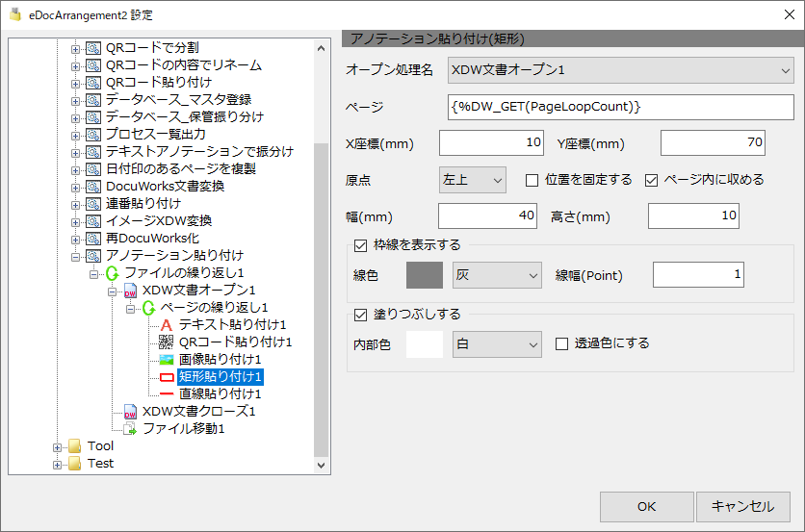Click the DW icon of XDW文書クローズ1
The image size is (805, 532).
pos(130,412)
